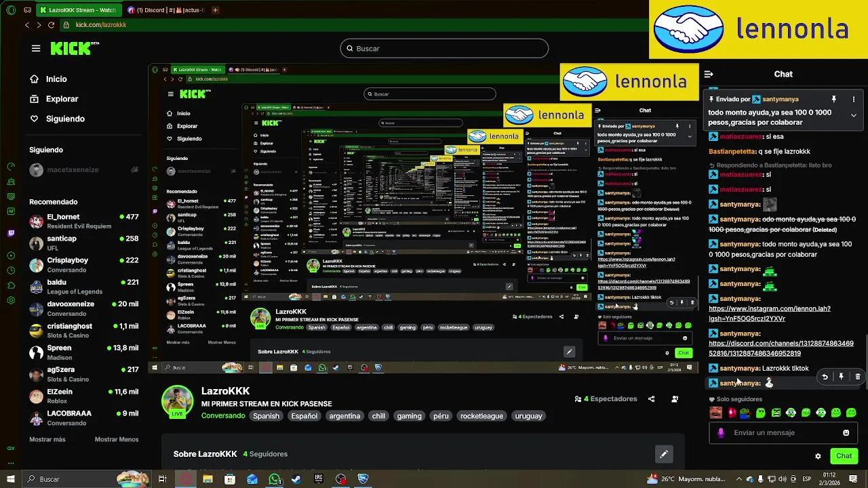Open the ag5zera recommended channel
This screenshot has width=868, height=488.
[x=84, y=374]
